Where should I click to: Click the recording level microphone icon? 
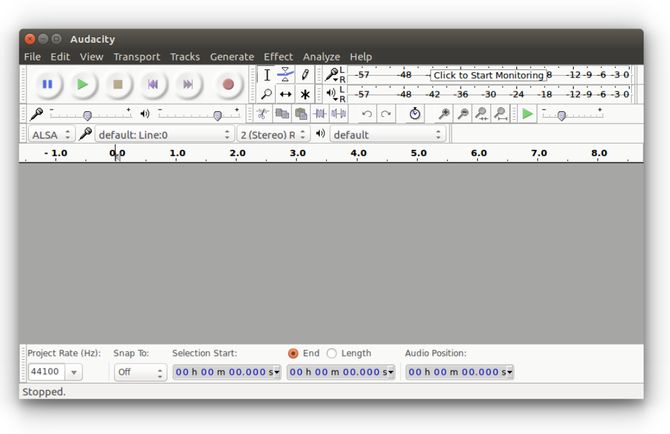coord(37,114)
